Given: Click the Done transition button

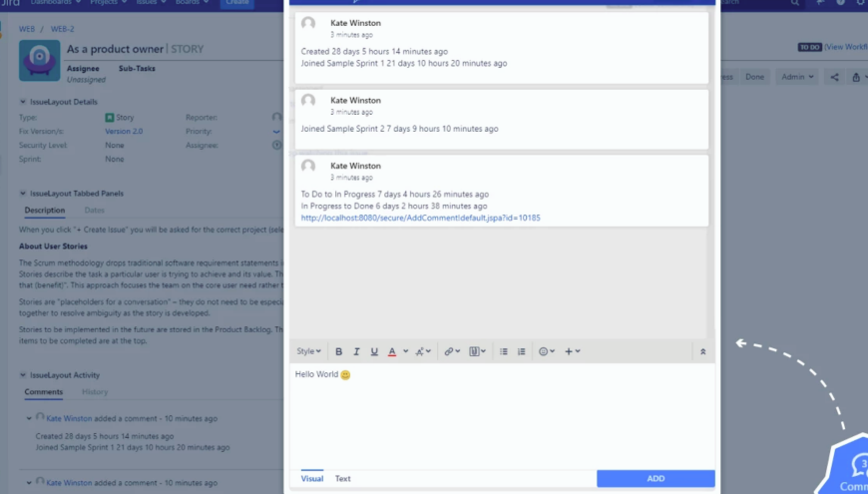Looking at the screenshot, I should pos(754,77).
